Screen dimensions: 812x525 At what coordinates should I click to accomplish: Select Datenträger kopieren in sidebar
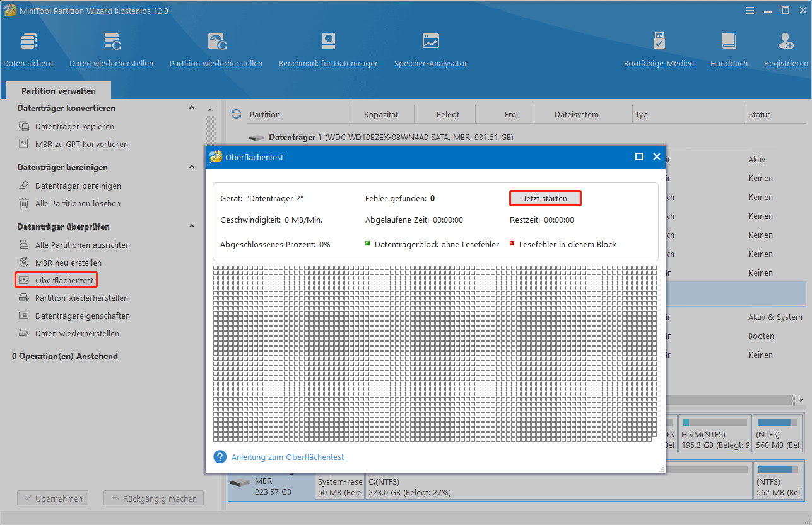click(74, 126)
